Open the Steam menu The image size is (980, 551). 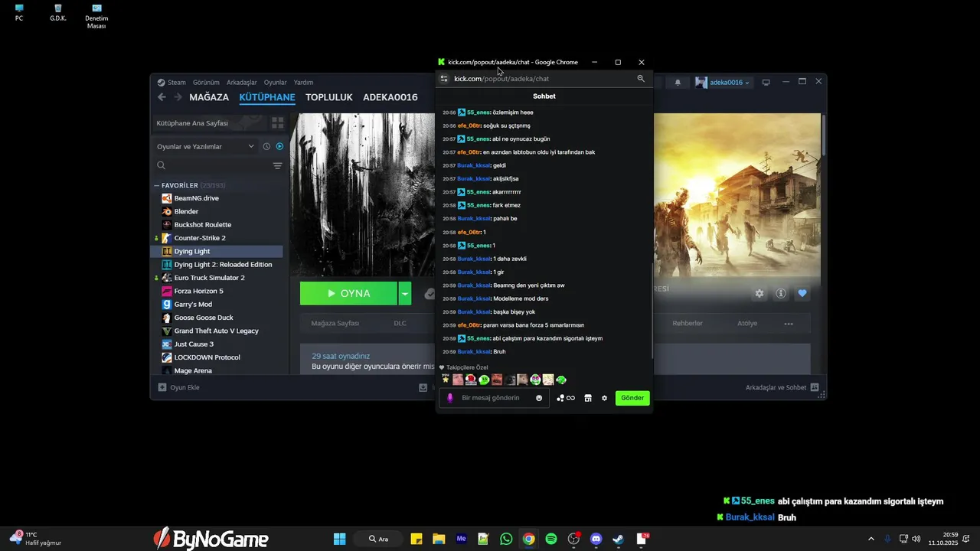(x=171, y=83)
